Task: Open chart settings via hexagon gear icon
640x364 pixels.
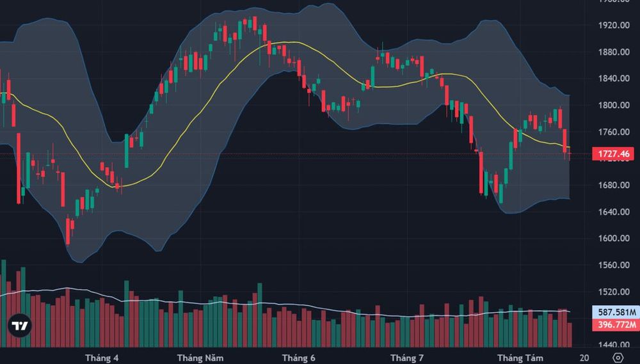Action: pyautogui.click(x=618, y=358)
